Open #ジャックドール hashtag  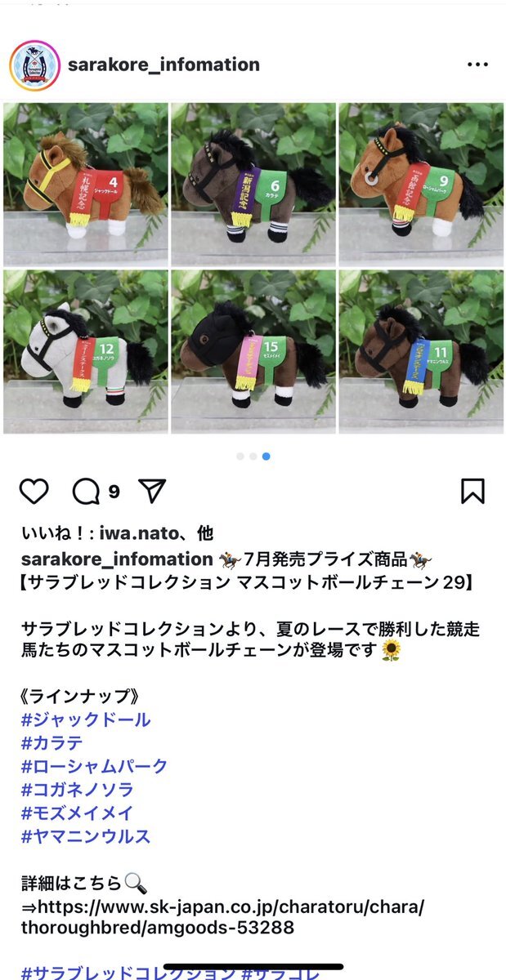click(x=86, y=719)
